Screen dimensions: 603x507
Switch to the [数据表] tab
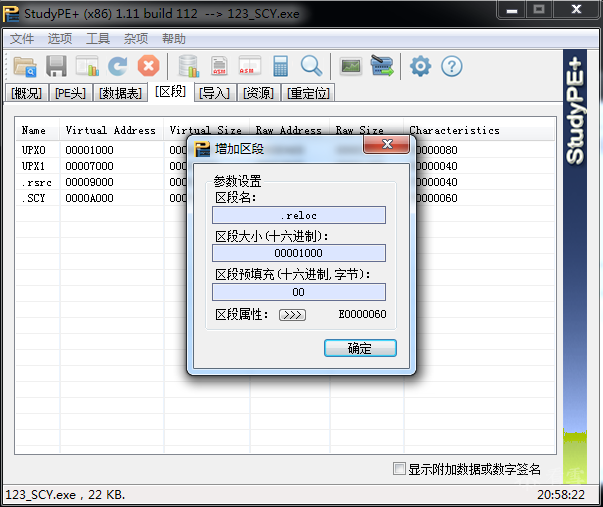coord(120,93)
